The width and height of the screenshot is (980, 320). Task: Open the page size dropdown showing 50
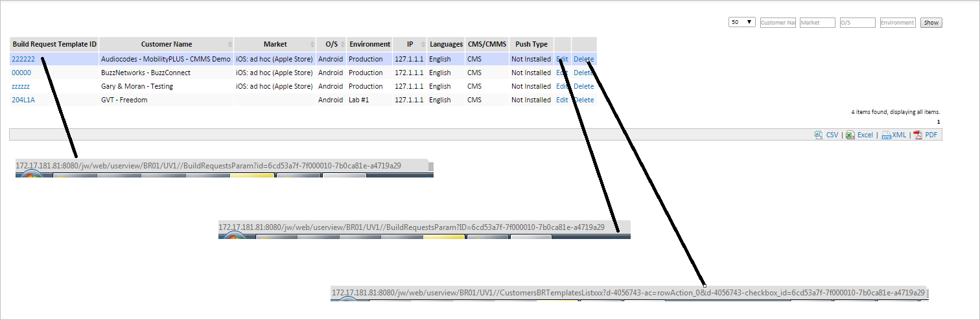point(742,22)
